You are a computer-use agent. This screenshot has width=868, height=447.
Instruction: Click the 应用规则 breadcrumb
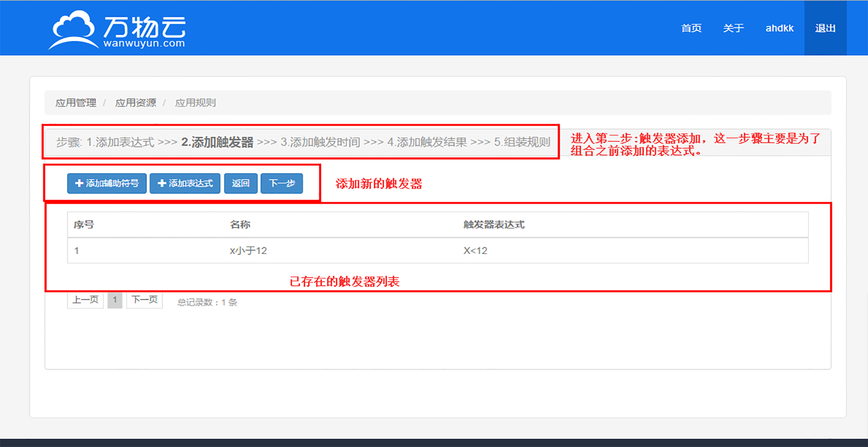(195, 103)
